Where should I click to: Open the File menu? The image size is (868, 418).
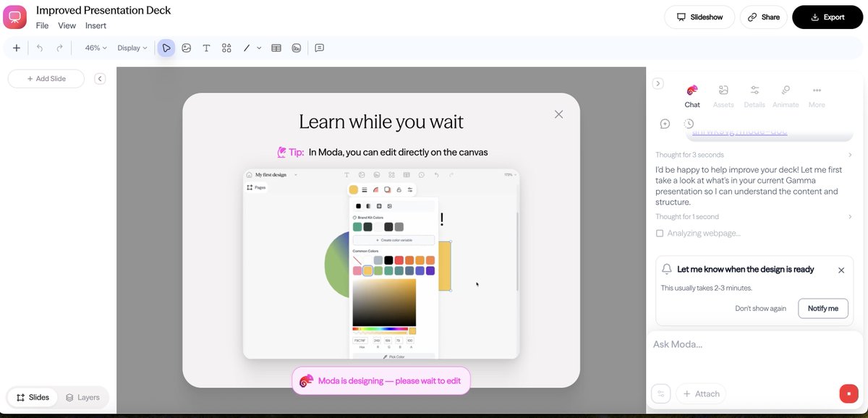(43, 26)
